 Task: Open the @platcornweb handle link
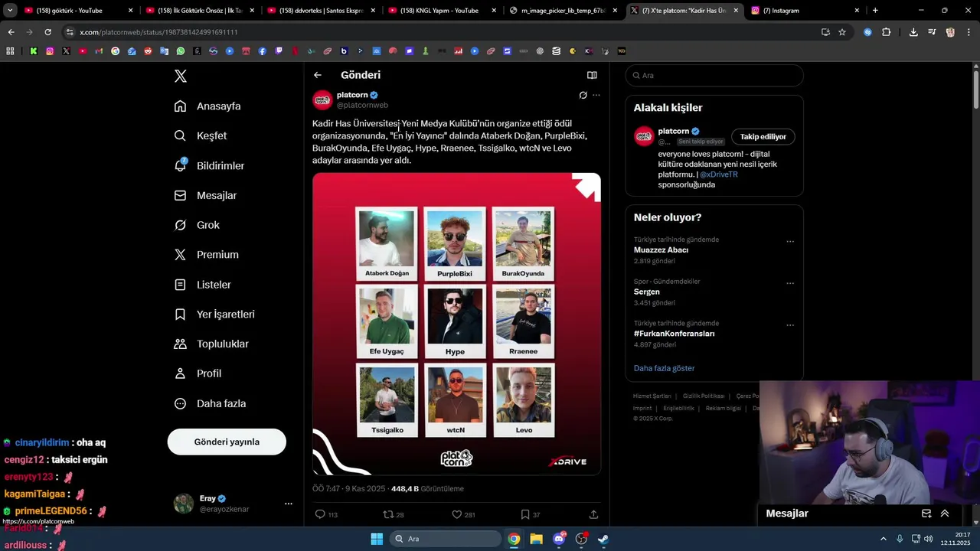[x=362, y=106]
